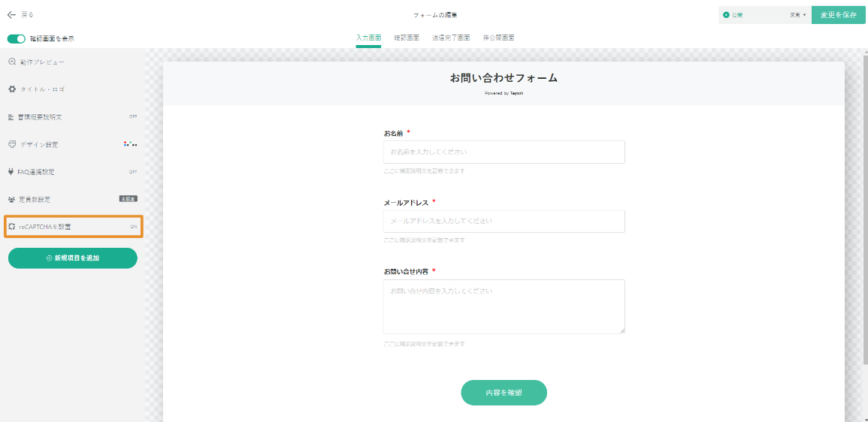The image size is (868, 422).
Task: Toggle the reCAPTCHA ON indicator
Action: pyautogui.click(x=133, y=226)
